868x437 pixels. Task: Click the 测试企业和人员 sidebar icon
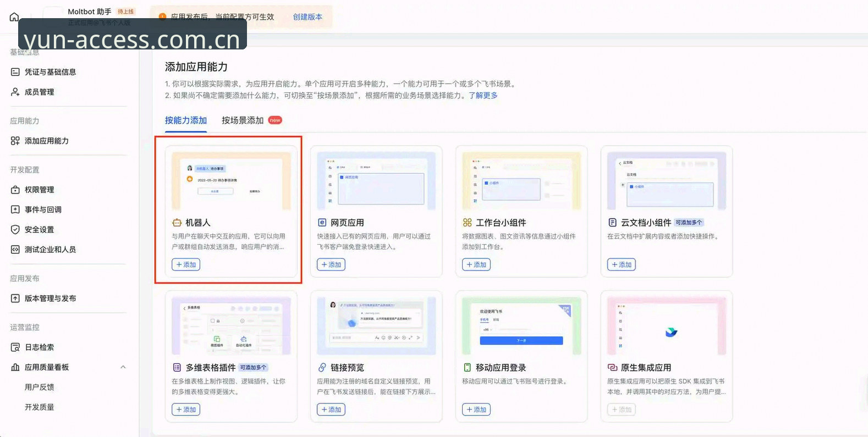click(15, 249)
